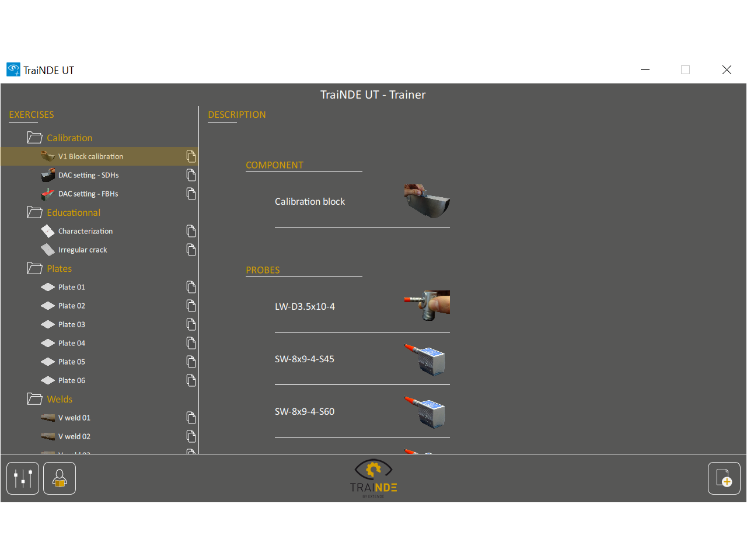Click the Plate 03 plate icon
This screenshot has width=747, height=560.
click(x=48, y=324)
